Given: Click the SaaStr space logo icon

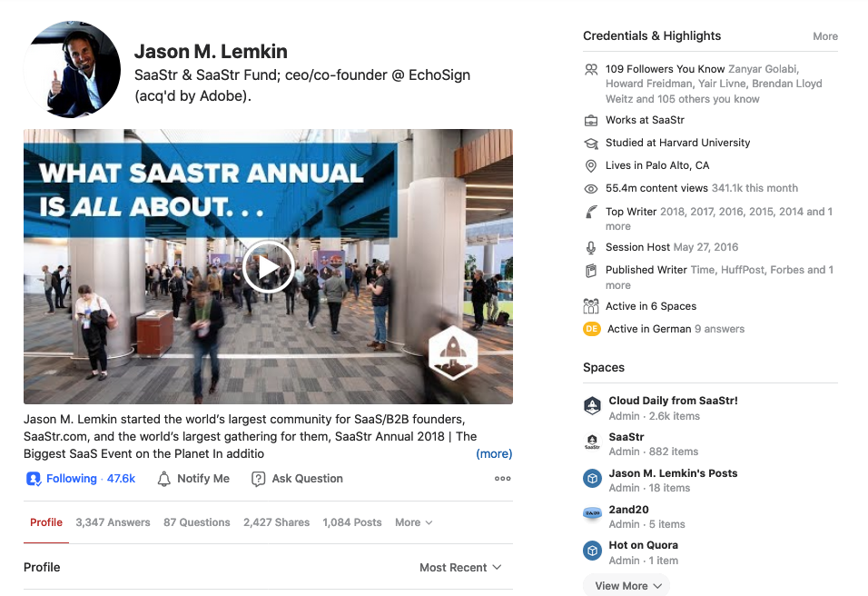Looking at the screenshot, I should click(592, 442).
